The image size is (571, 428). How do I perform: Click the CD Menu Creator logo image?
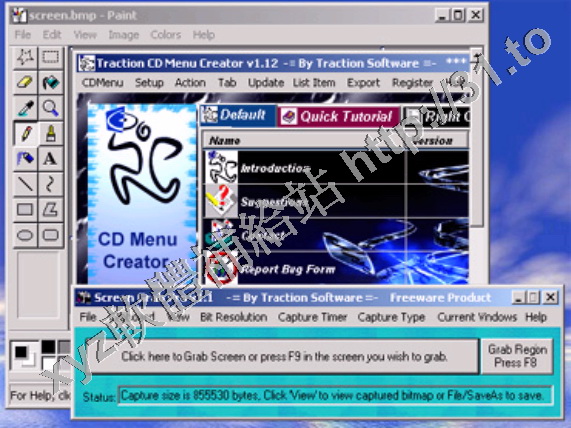pos(141,194)
